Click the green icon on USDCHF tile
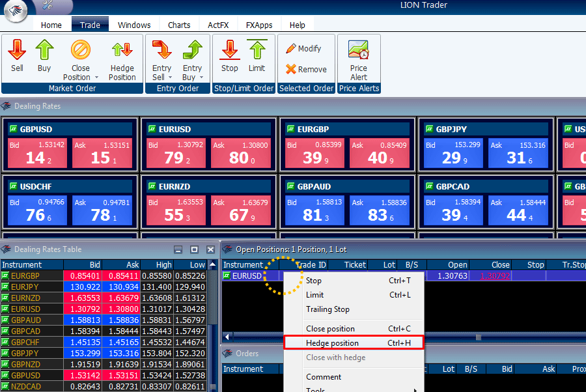Viewport: 586px width, 392px height. coord(14,186)
